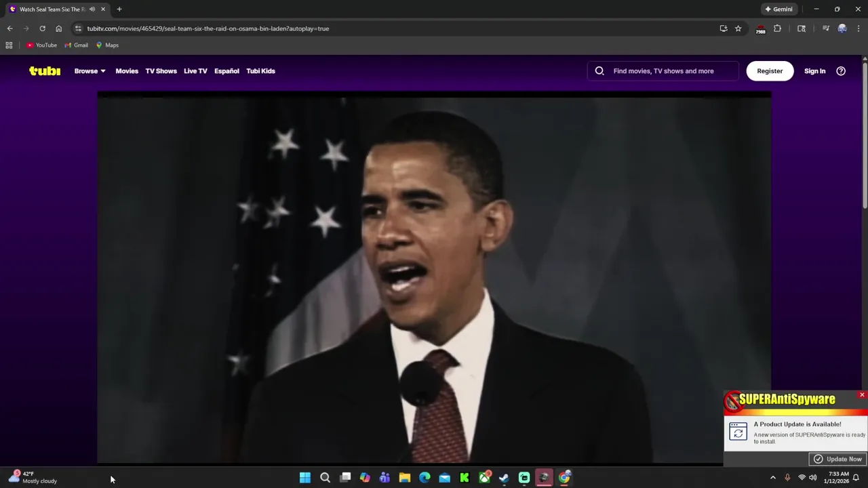Screen dimensions: 868x488
Task: Click the Gemini button
Action: pyautogui.click(x=778, y=9)
